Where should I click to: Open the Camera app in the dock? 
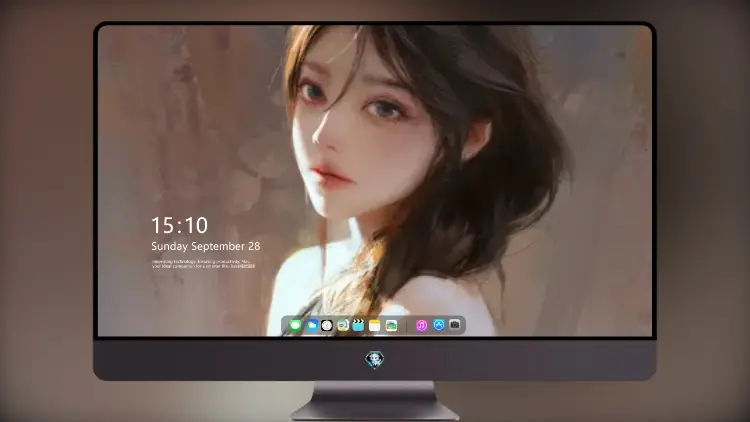[x=455, y=325]
